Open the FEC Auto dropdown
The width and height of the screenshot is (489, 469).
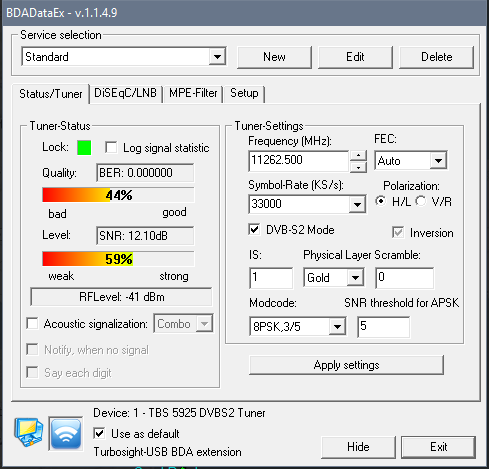[x=438, y=161]
